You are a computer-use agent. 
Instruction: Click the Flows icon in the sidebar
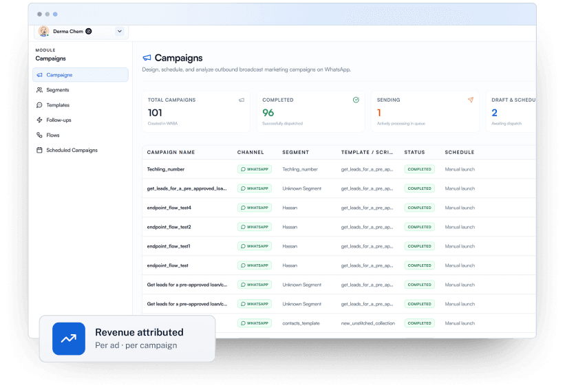coord(39,135)
